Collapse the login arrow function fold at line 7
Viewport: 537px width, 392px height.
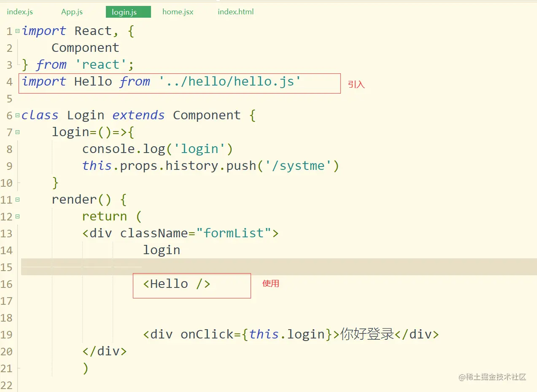[x=17, y=132]
